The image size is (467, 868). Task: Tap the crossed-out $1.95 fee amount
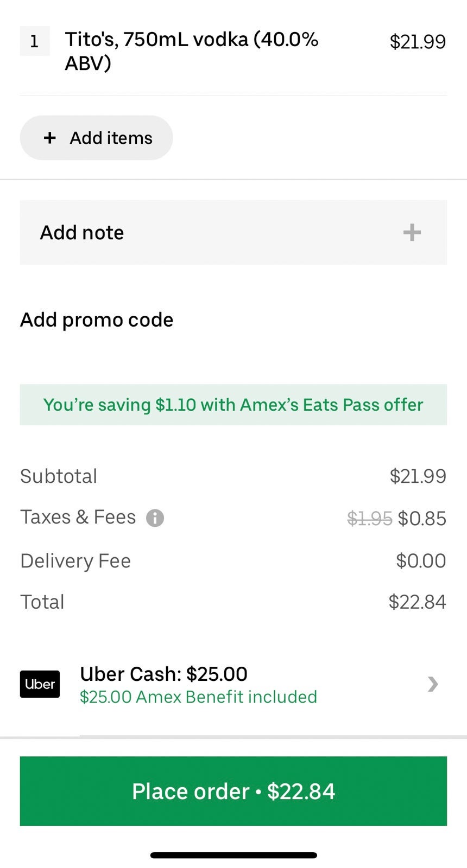[369, 519]
